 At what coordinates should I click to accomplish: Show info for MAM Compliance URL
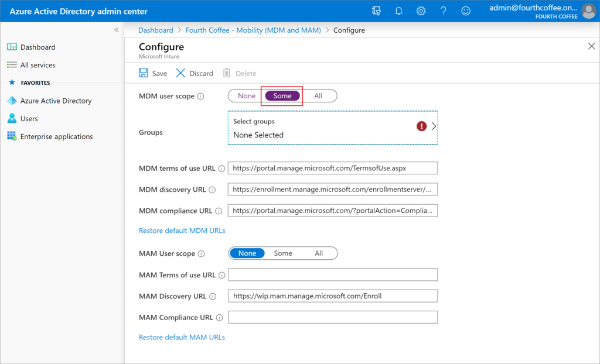[219, 318]
